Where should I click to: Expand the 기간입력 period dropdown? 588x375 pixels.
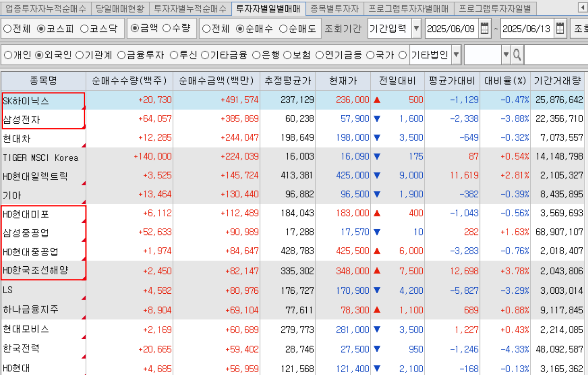416,29
